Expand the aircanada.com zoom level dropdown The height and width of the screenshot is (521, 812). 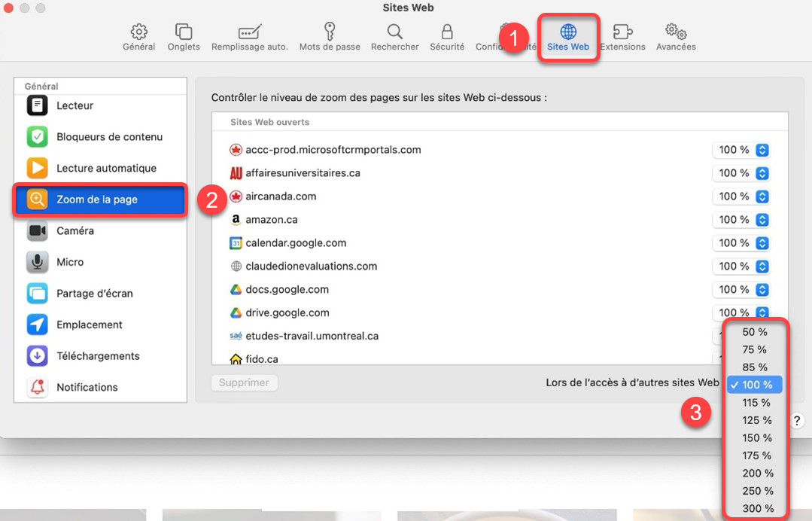pos(741,197)
